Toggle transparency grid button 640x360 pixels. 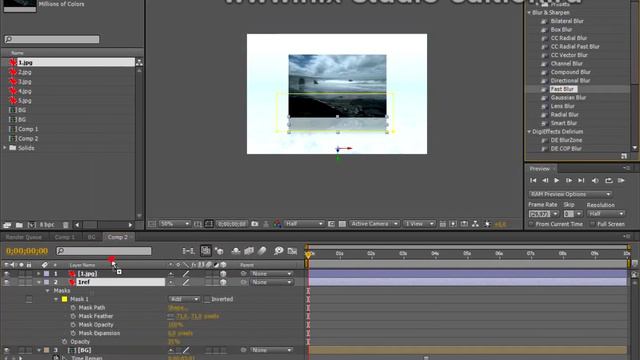(342, 224)
